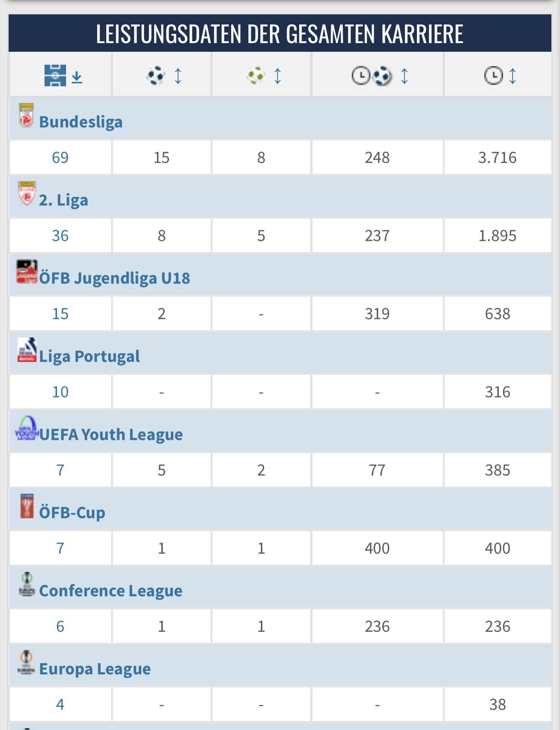Open the 10 Liga Portugal appearances
This screenshot has height=730, width=560.
60,392
